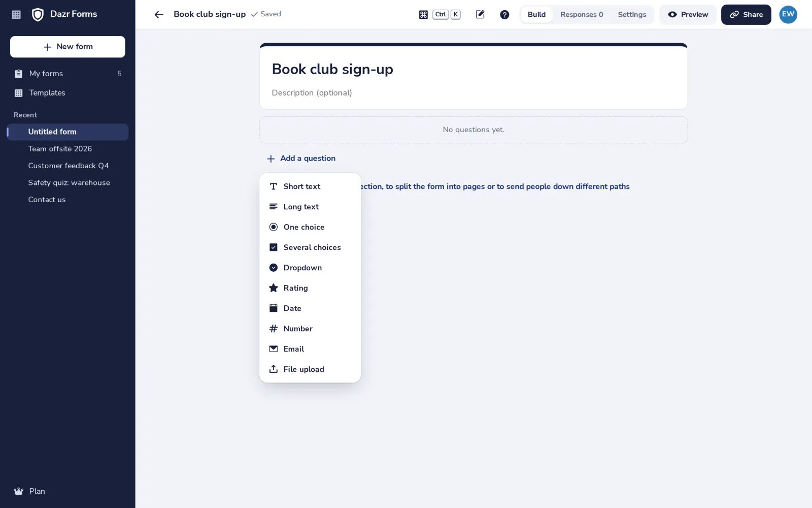
Task: Switch to the Build tab
Action: pos(536,15)
